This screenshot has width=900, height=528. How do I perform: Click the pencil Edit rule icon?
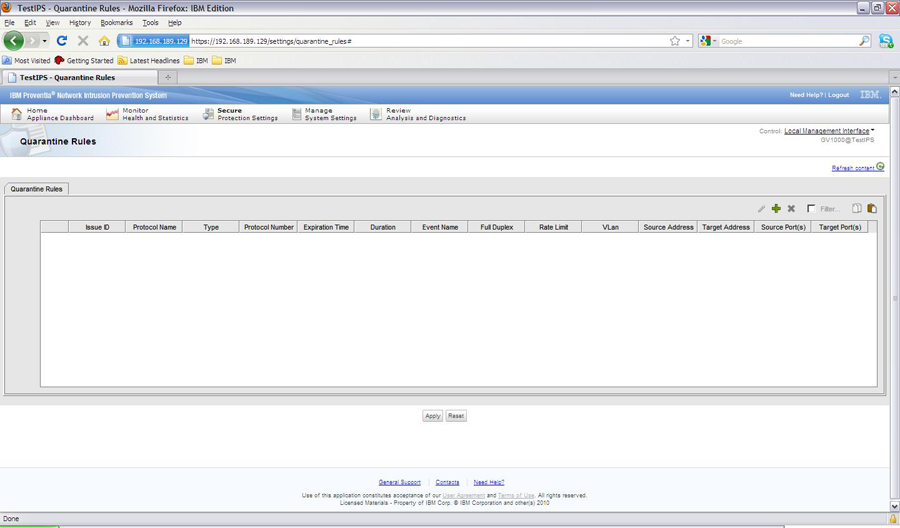761,209
